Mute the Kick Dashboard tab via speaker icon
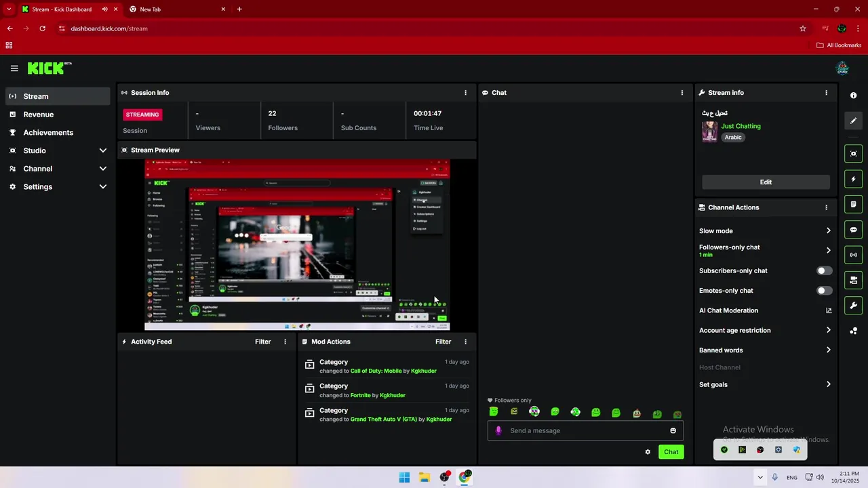Image resolution: width=868 pixels, height=488 pixels. point(105,9)
